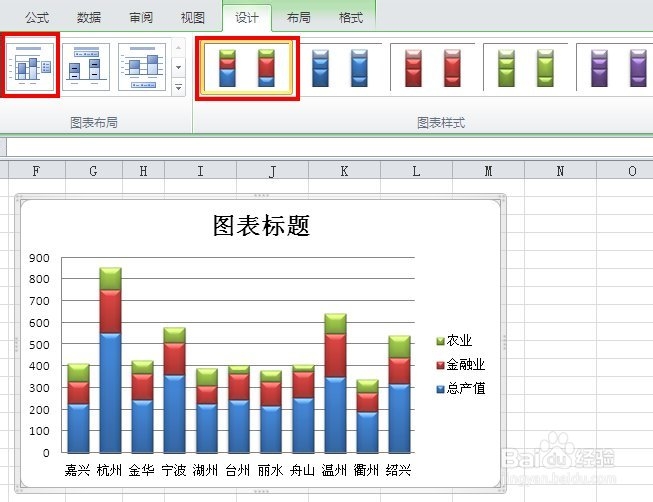Select column O header
653x502 pixels.
pyautogui.click(x=625, y=171)
